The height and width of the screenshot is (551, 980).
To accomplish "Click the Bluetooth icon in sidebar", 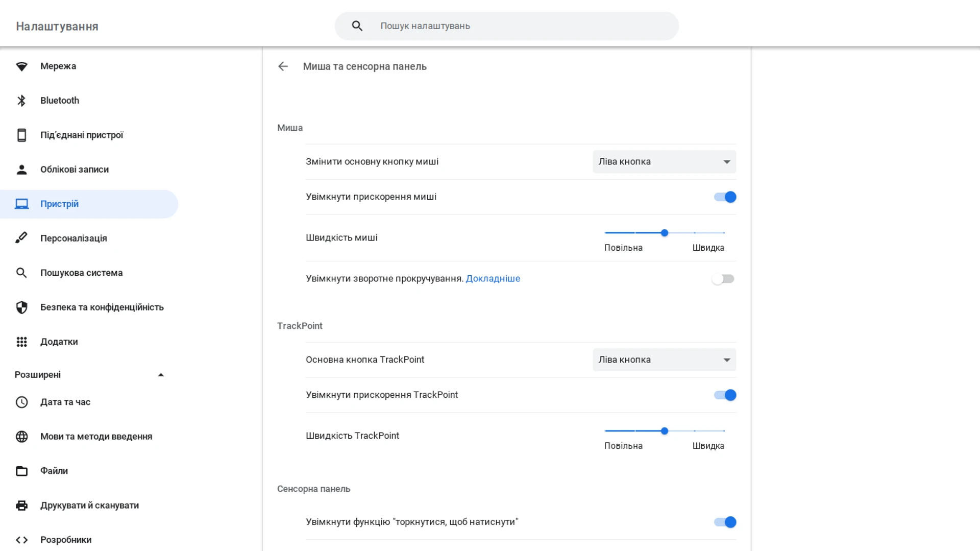I will click(x=21, y=101).
